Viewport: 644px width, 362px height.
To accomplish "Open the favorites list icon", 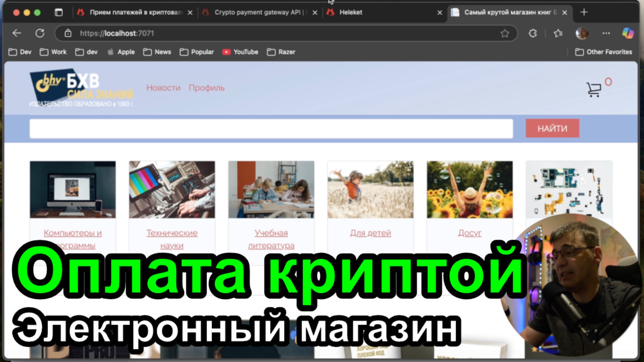I will (558, 33).
